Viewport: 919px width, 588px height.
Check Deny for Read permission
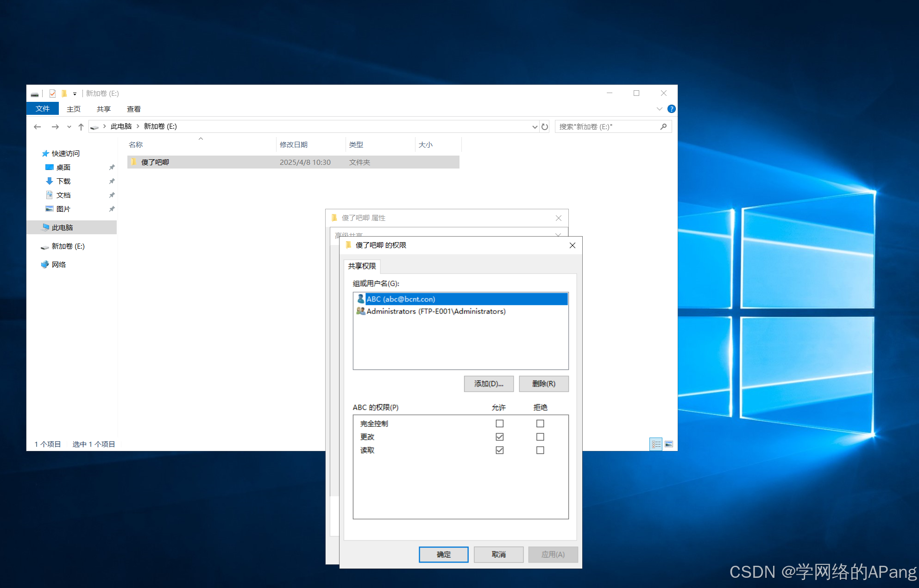540,450
